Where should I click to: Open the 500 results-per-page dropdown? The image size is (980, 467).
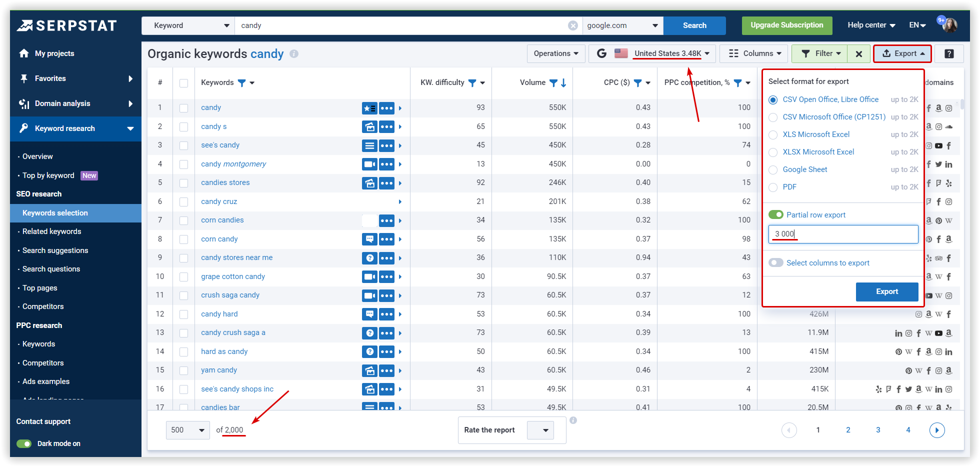pyautogui.click(x=187, y=430)
